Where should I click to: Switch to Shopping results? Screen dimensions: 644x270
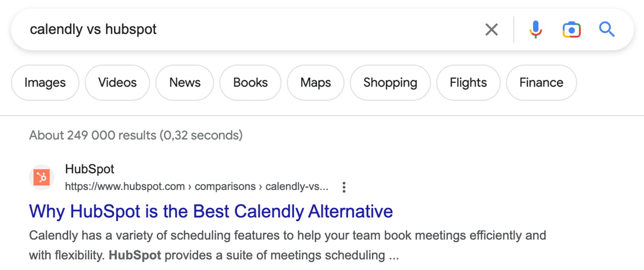point(390,83)
